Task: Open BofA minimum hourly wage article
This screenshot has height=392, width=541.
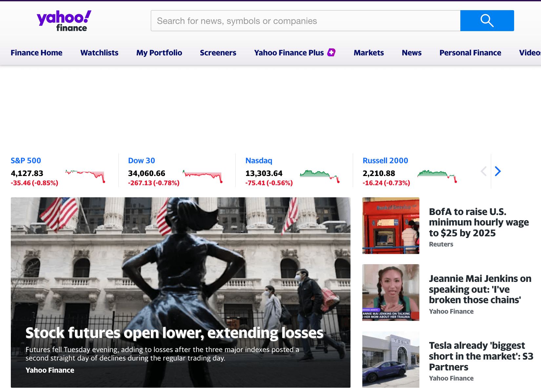Action: [x=479, y=222]
